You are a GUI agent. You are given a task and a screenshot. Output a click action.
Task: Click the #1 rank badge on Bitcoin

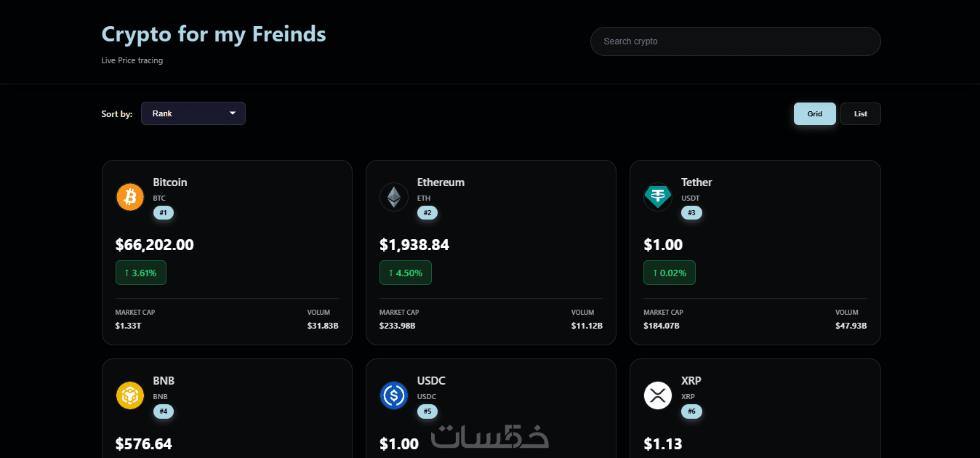[163, 213]
